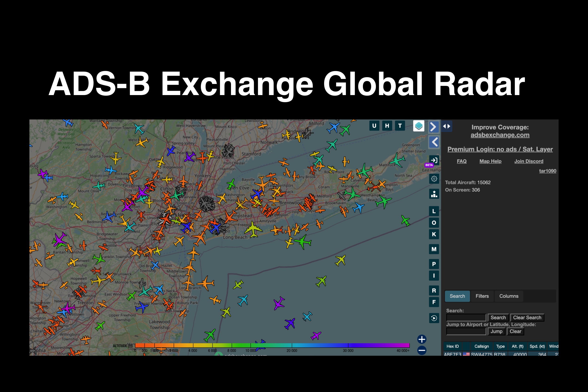Toggle the M multi-select map button
This screenshot has height=392, width=588.
tap(434, 249)
